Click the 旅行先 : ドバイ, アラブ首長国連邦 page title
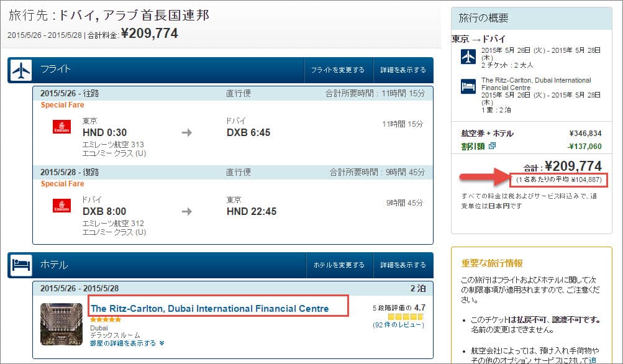The height and width of the screenshot is (364, 623). coord(109,15)
